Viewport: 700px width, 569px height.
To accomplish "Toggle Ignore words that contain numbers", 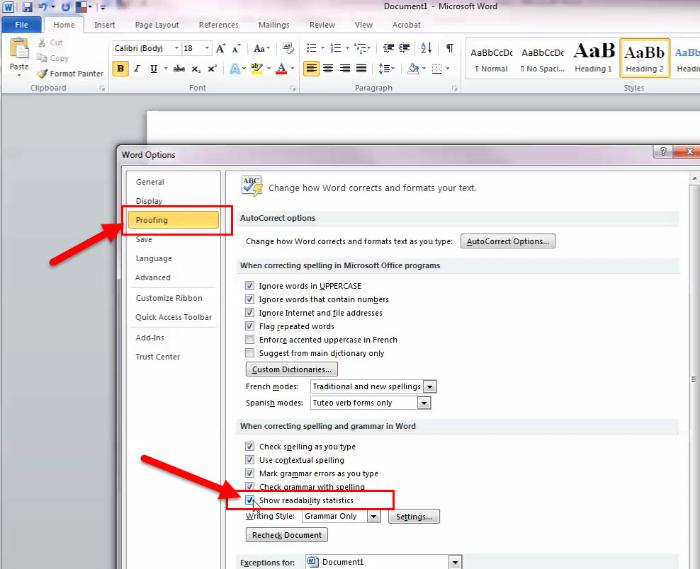I will pos(250,299).
